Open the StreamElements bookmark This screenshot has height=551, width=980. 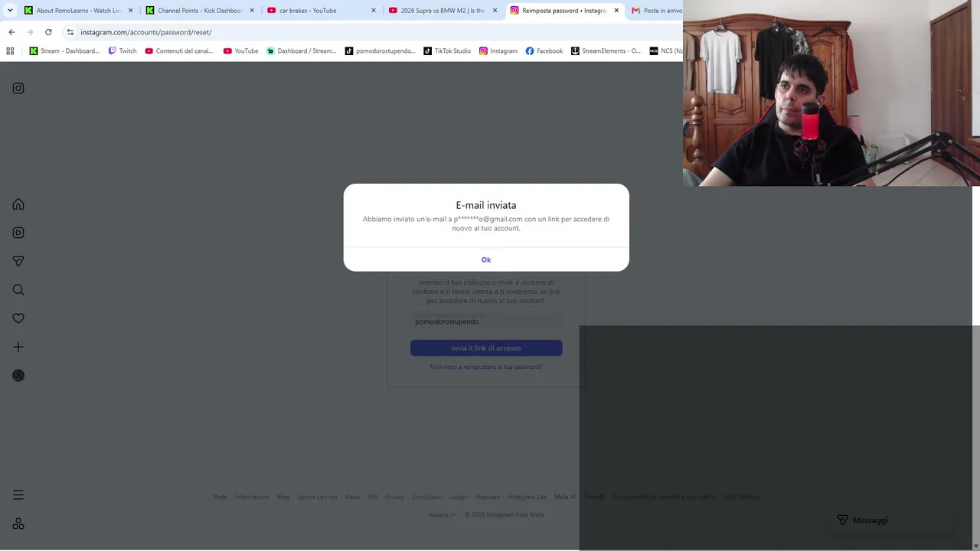coord(606,51)
